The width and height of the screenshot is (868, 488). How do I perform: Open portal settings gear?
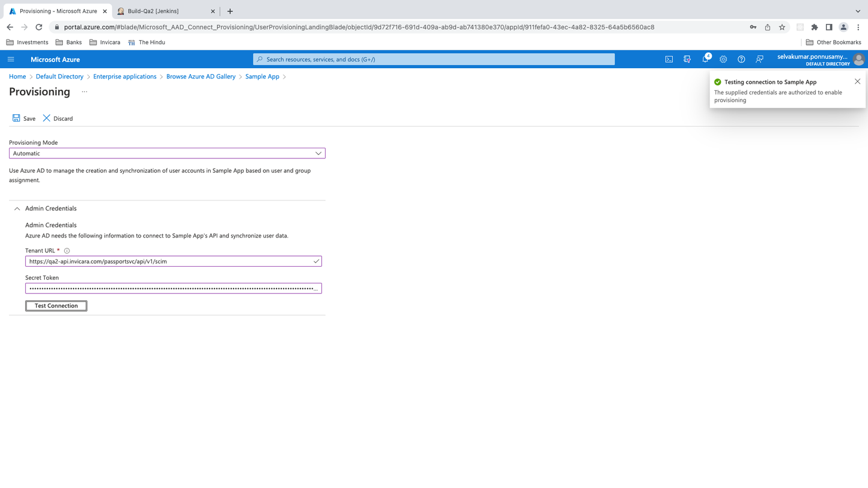(x=723, y=59)
